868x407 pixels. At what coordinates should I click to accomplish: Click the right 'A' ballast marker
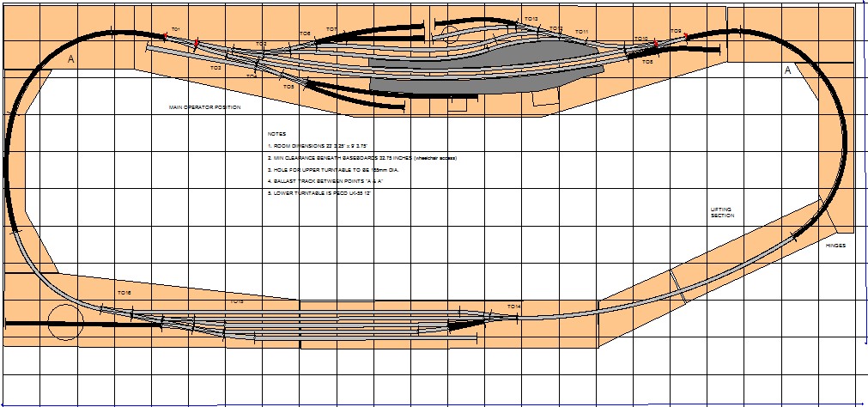click(786, 71)
